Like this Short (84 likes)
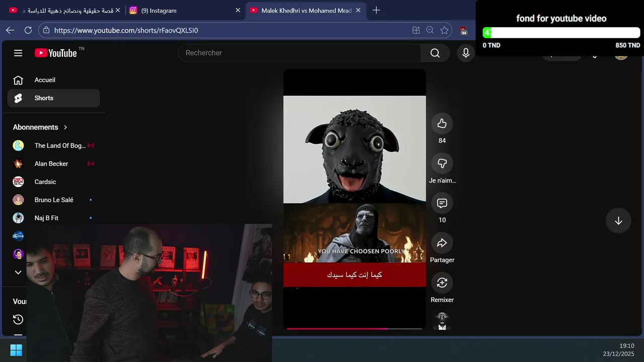The image size is (644, 362). (x=442, y=124)
